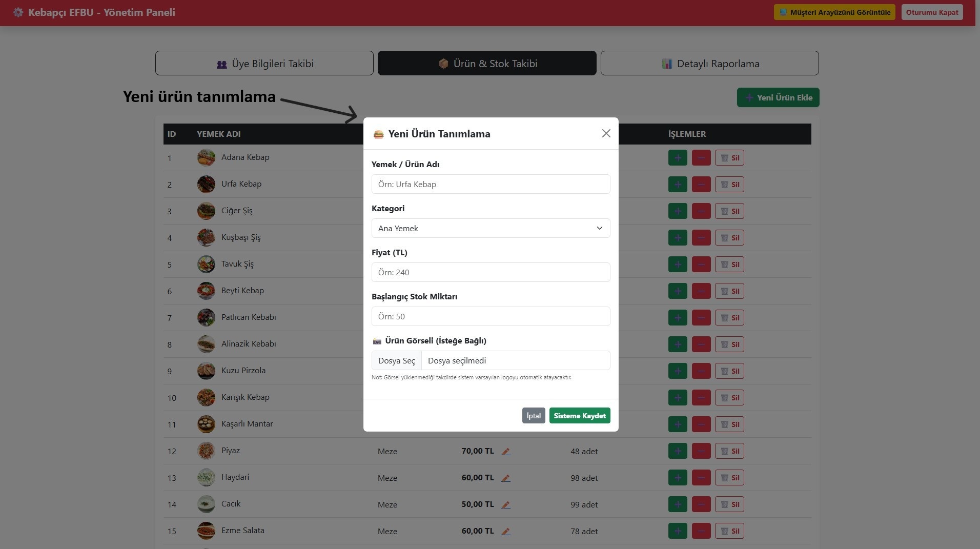
Task: Click minus icon in Haydari row
Action: [701, 478]
